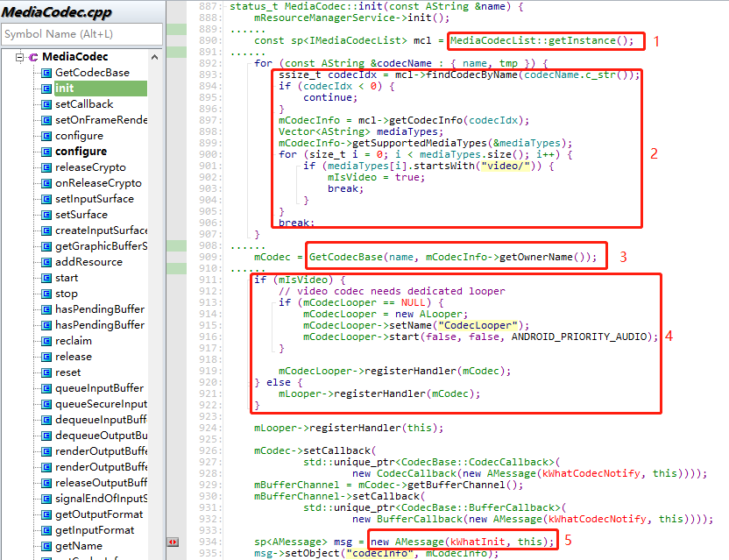Click the Symbol Name search field
Screen dimensions: 729x560
[x=82, y=34]
